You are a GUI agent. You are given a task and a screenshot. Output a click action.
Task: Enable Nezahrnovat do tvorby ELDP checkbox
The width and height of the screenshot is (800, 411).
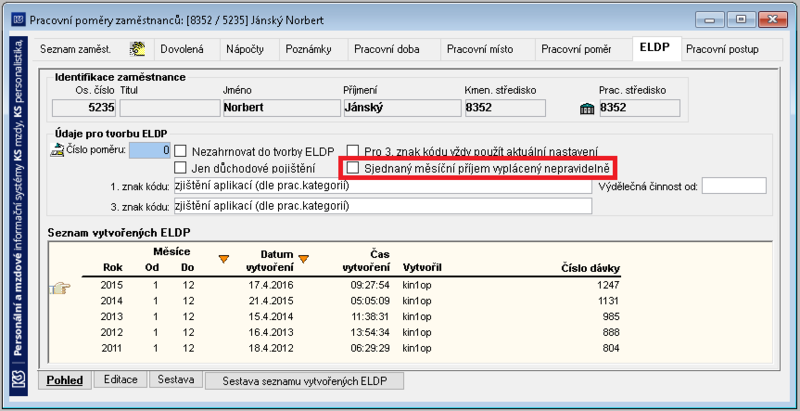pos(180,151)
